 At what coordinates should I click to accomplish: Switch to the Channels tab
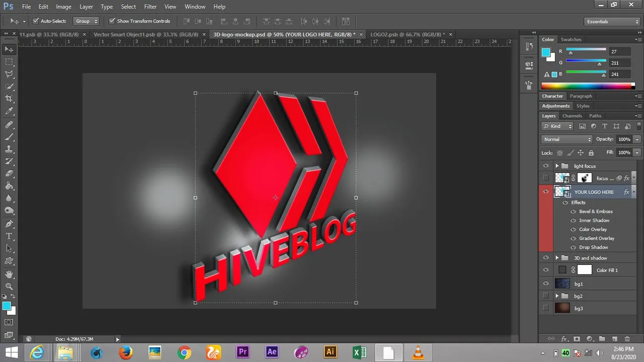click(572, 116)
